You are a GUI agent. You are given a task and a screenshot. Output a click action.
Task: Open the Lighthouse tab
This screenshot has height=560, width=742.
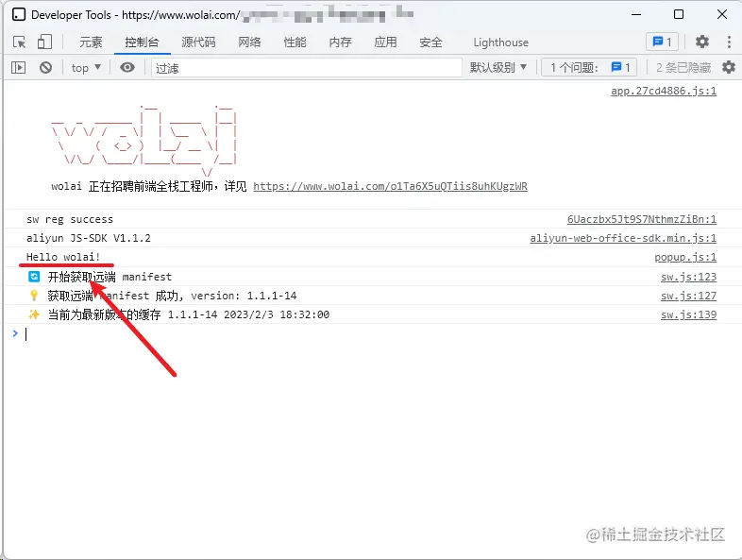click(500, 42)
